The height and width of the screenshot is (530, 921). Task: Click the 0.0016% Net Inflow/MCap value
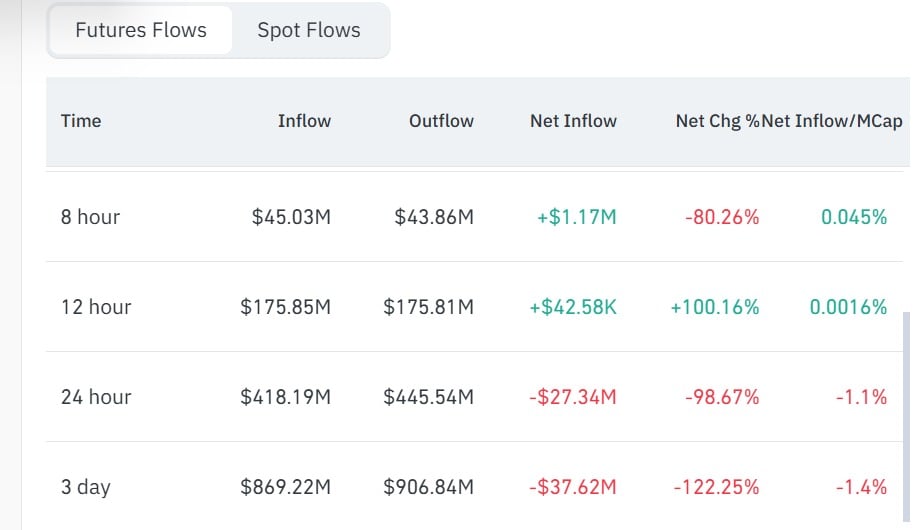tap(848, 307)
